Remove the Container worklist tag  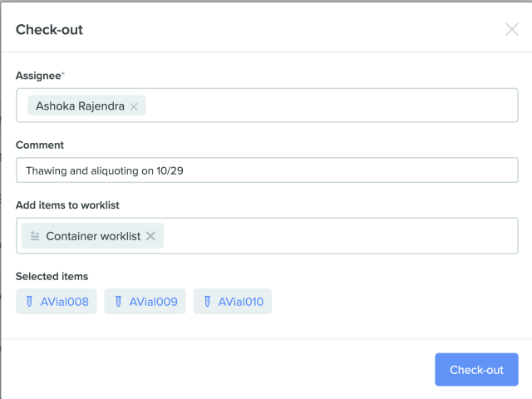pos(150,236)
